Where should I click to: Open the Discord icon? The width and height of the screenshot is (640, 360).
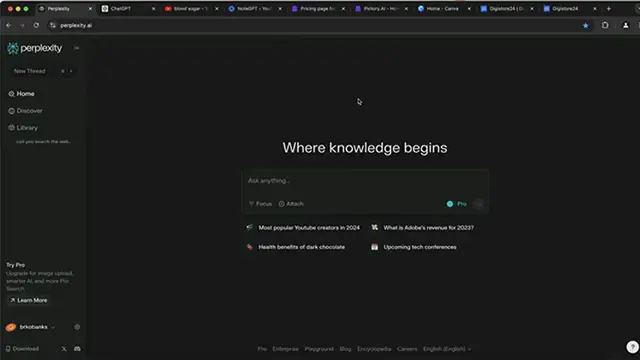click(x=77, y=349)
